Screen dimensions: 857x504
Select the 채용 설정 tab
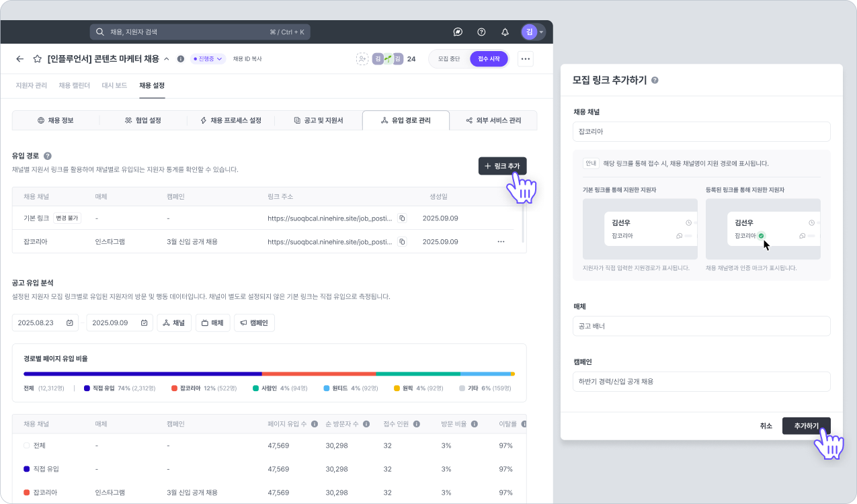coord(152,85)
